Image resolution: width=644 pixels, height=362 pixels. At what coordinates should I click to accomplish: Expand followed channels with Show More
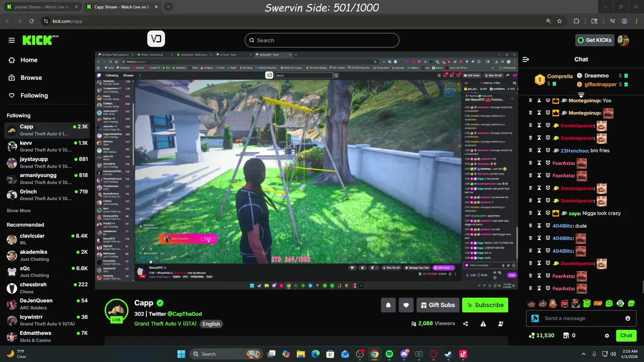click(x=19, y=211)
